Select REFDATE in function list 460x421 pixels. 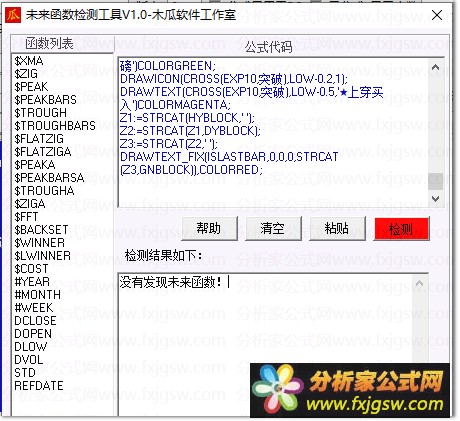tap(39, 386)
